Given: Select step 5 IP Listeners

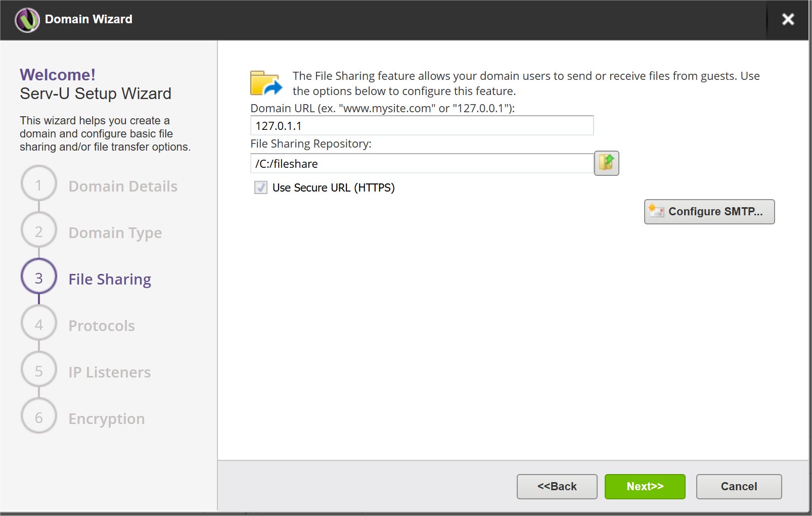Looking at the screenshot, I should tap(110, 372).
